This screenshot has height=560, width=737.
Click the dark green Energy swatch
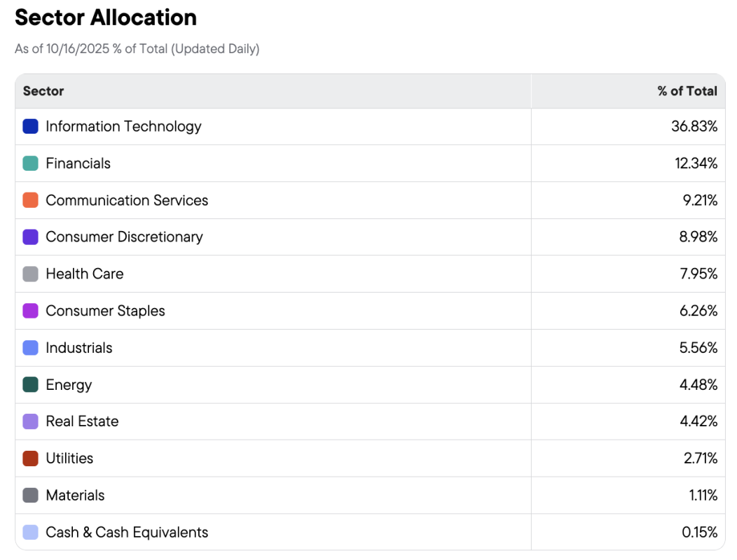coord(30,385)
